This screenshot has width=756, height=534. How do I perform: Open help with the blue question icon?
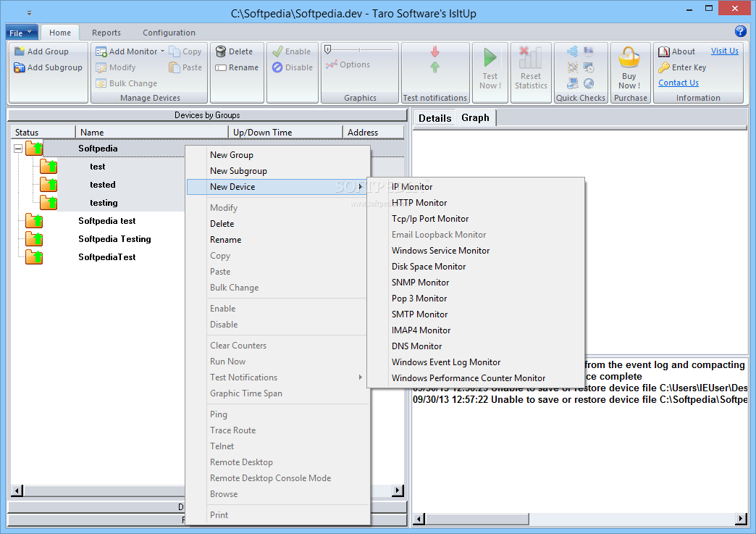pyautogui.click(x=741, y=31)
